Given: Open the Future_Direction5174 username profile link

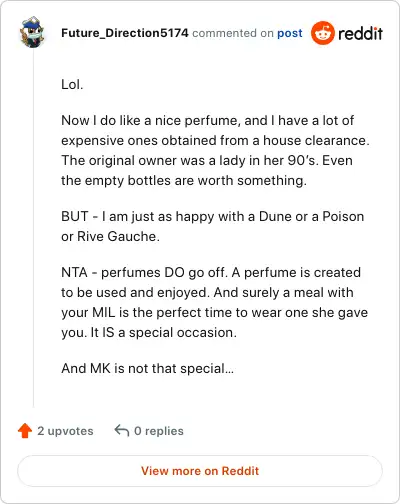Looking at the screenshot, I should [125, 33].
